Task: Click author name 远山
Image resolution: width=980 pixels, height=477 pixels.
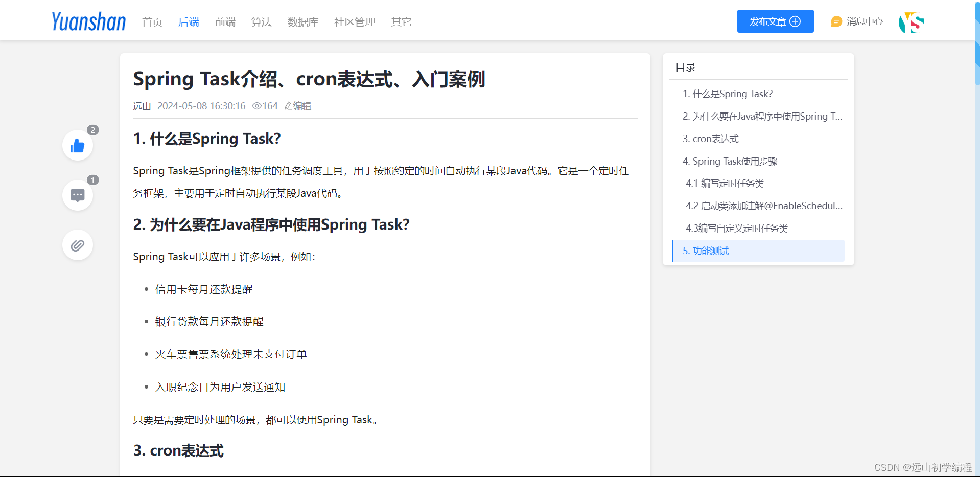Action: [x=142, y=106]
